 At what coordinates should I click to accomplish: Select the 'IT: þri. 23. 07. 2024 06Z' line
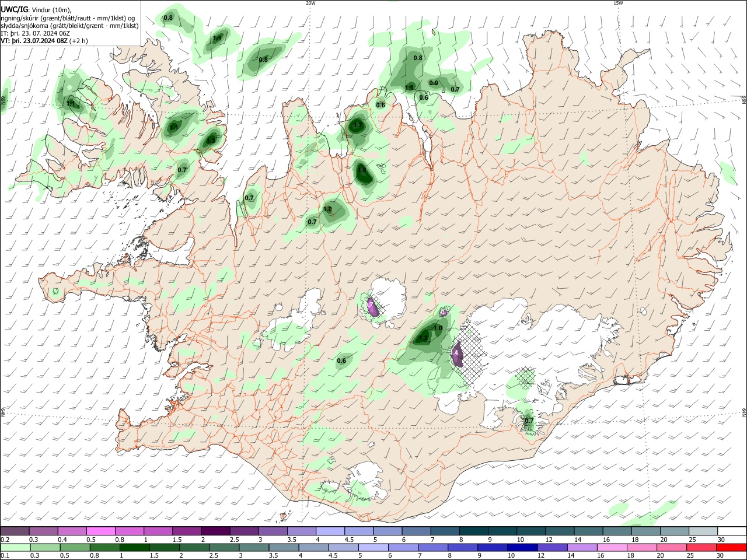[x=36, y=33]
